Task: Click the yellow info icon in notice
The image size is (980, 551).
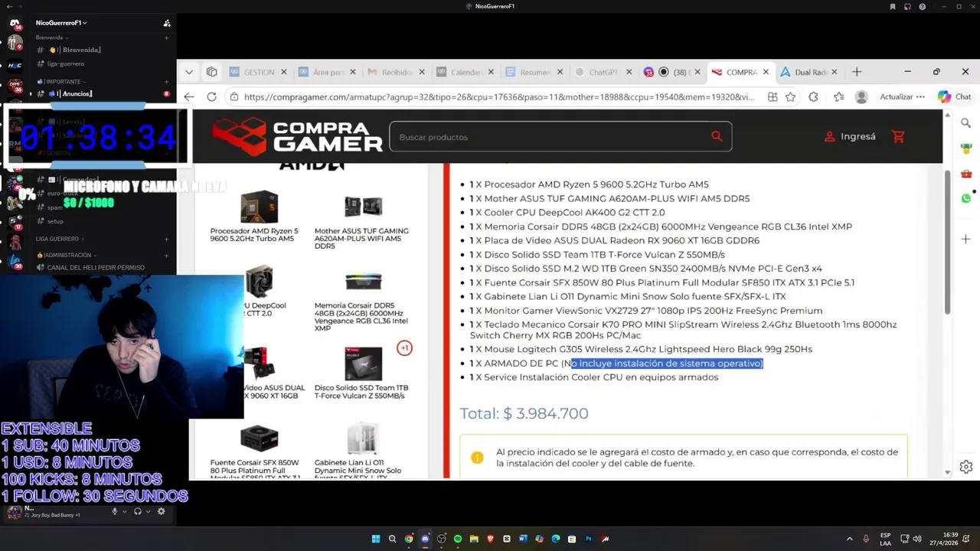Action: (477, 458)
